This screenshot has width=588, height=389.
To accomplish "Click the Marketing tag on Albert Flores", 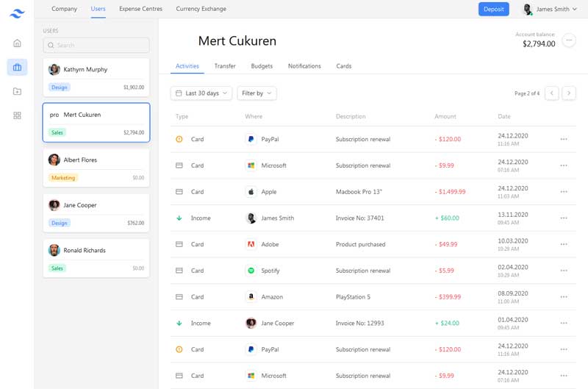I will click(63, 178).
